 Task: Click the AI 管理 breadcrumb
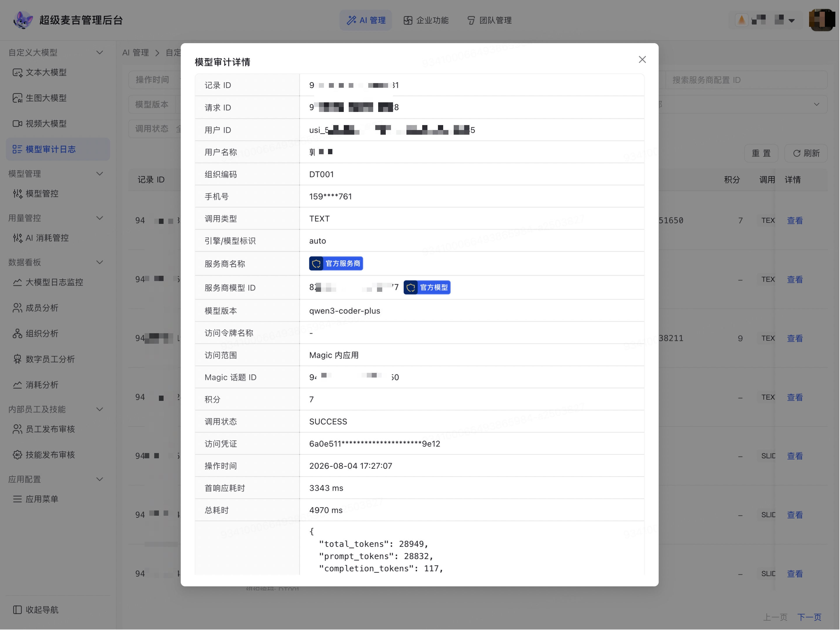click(x=136, y=53)
